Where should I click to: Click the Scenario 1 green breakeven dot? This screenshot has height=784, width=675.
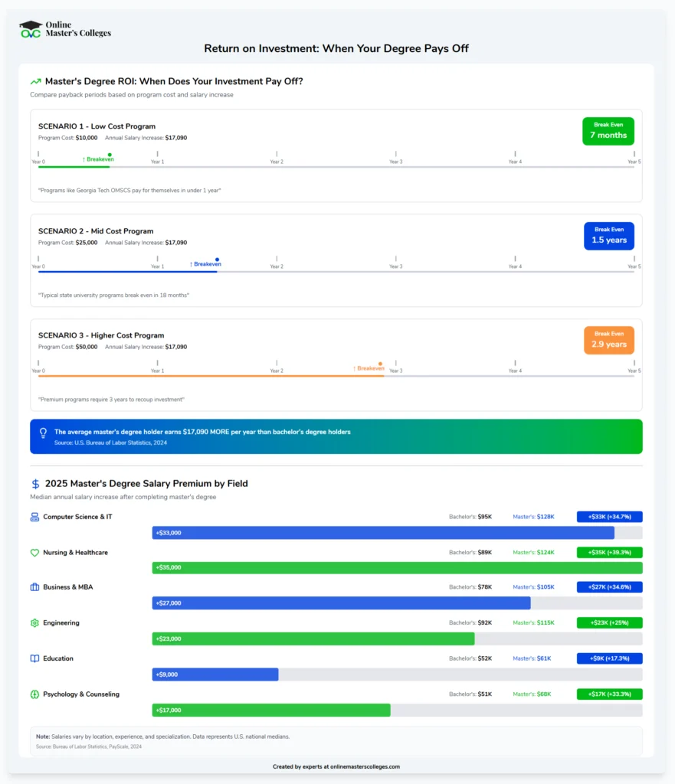tap(110, 154)
